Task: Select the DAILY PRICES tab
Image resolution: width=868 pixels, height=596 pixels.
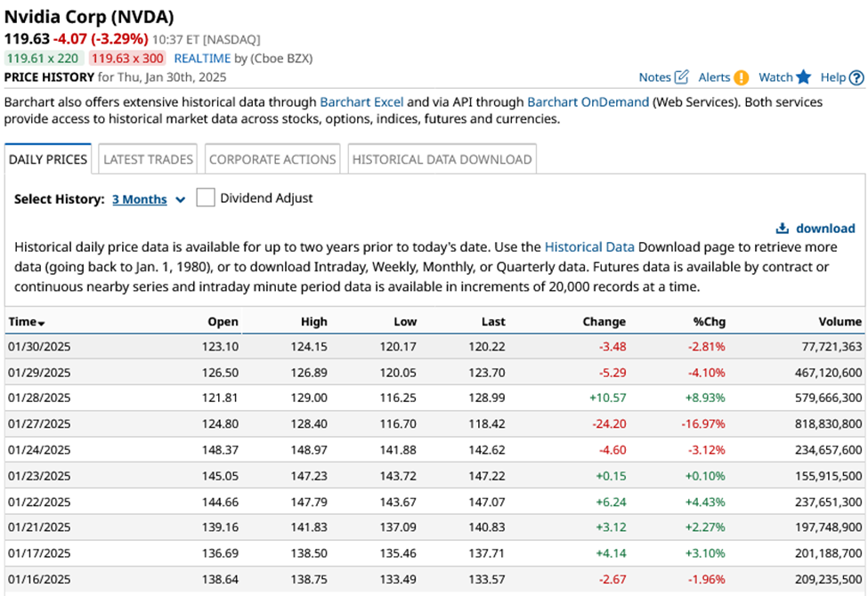Action: [48, 158]
